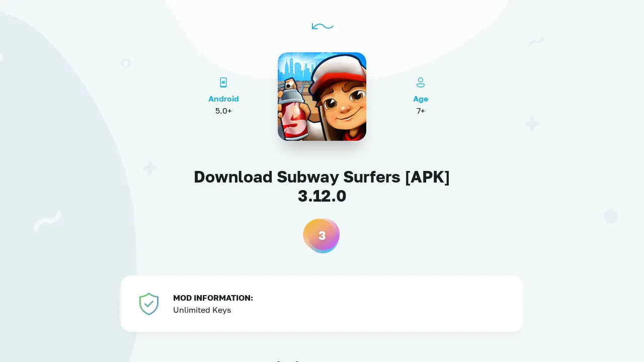Click the Age person icon

tap(421, 82)
